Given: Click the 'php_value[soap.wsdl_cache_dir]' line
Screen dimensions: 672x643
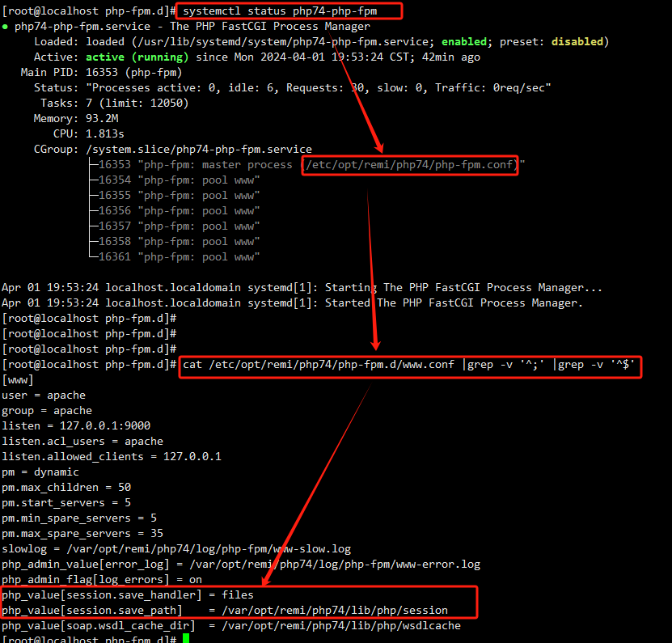Looking at the screenshot, I should pyautogui.click(x=231, y=626).
